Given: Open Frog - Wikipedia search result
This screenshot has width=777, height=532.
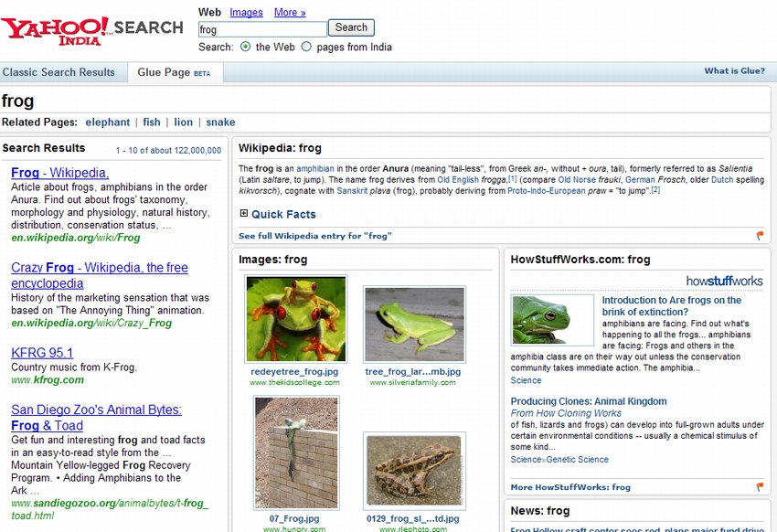Looking at the screenshot, I should tap(60, 173).
